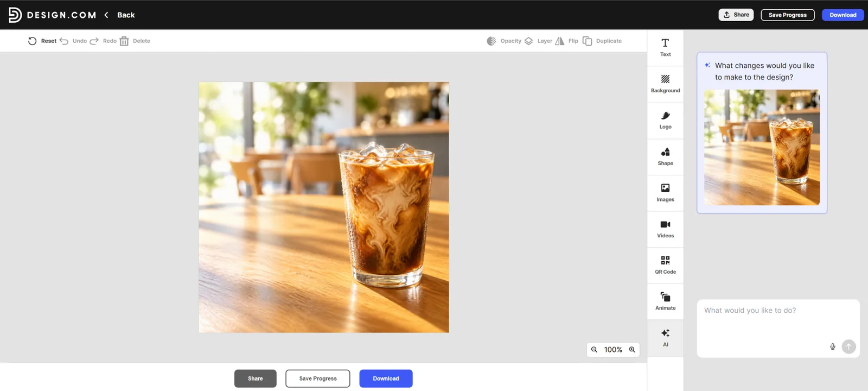This screenshot has height=391, width=868.
Task: Click Share button in top bar
Action: [x=736, y=15]
